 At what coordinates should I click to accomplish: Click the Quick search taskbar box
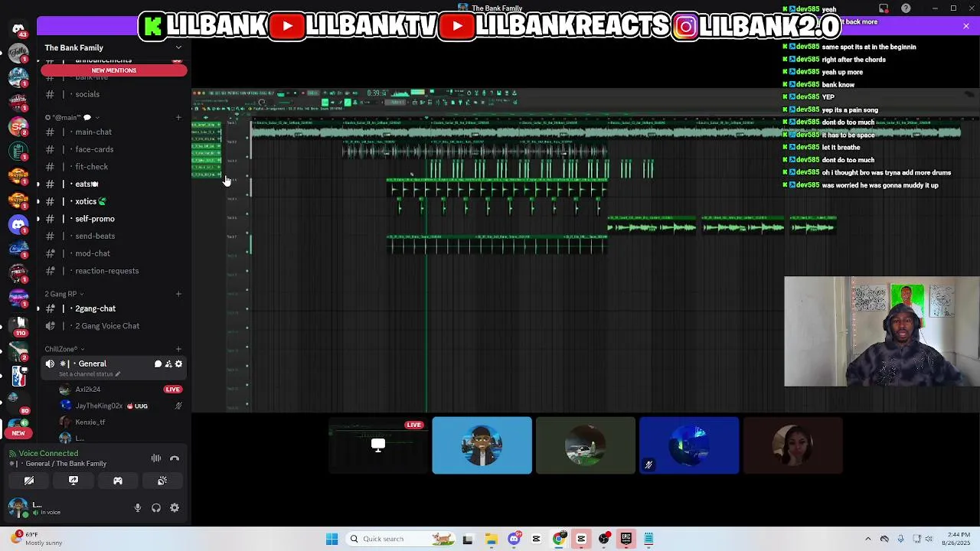coord(401,539)
